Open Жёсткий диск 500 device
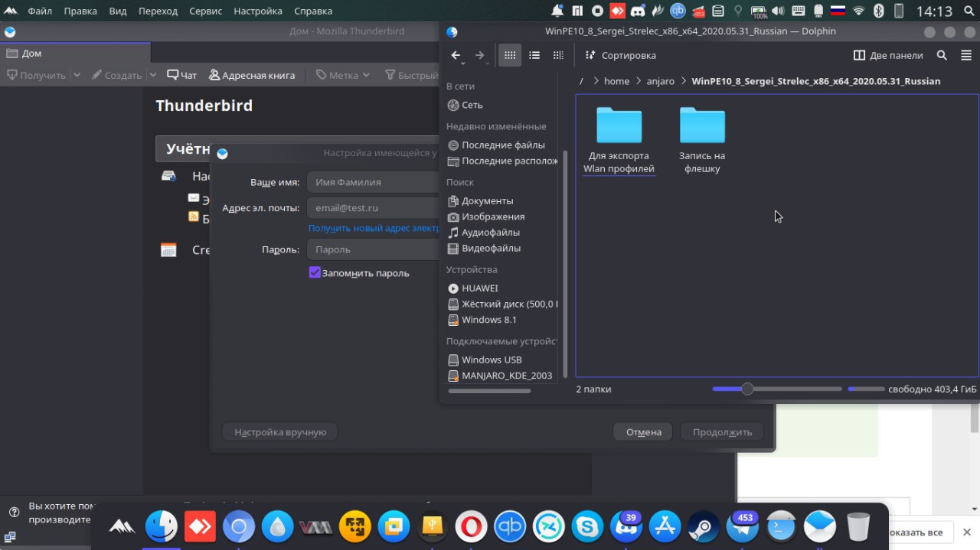Screen dimensions: 980x550 click(x=502, y=304)
